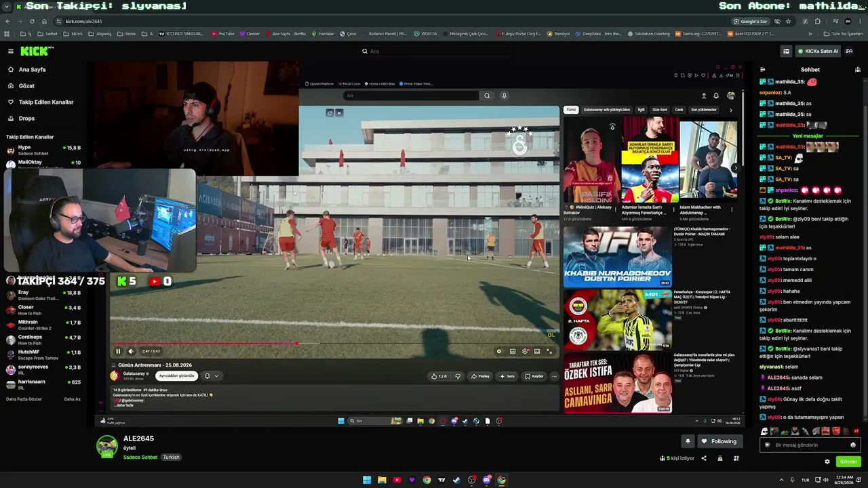Open the emoji picker in chat input
Viewport: 868px width, 488px height.
pos(853,445)
